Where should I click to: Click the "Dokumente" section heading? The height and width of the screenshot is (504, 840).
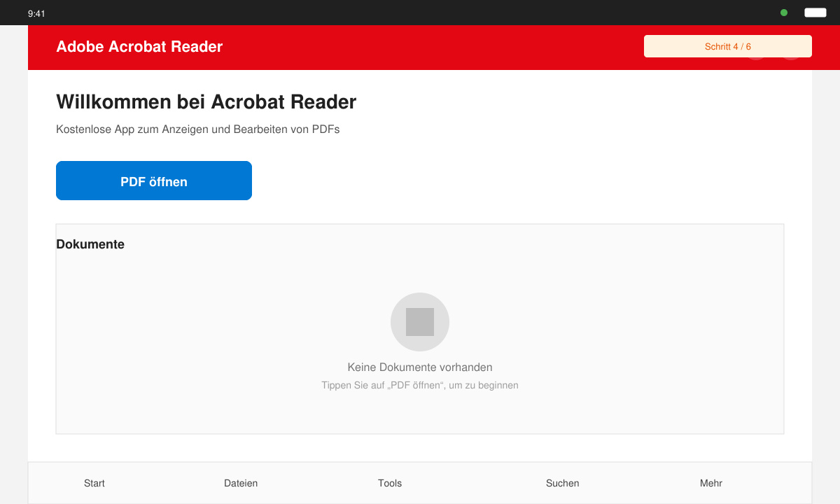90,244
